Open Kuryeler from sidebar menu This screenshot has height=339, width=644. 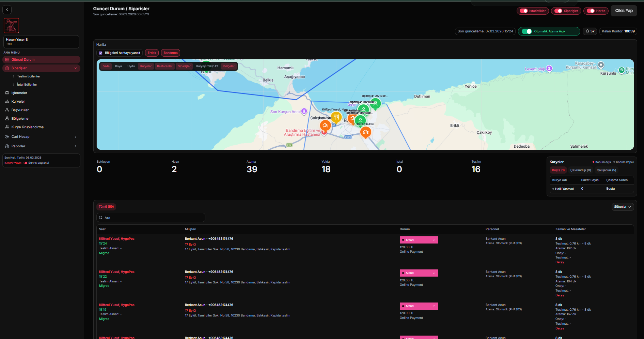click(18, 102)
